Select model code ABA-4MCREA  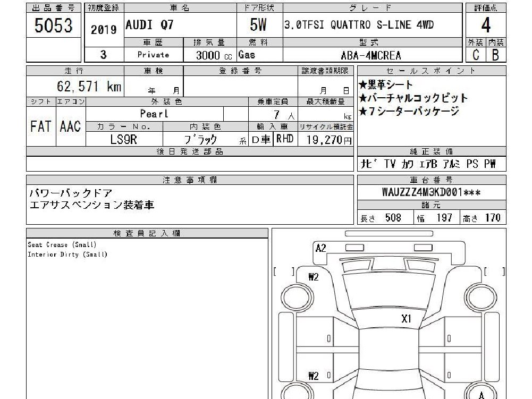pos(371,55)
